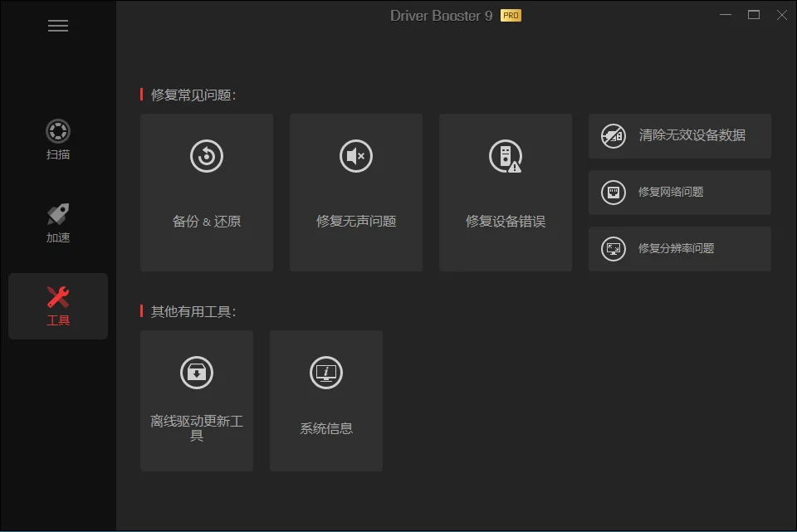The image size is (797, 532).
Task: Open the Clean Invalid Device Data (清除无效设备数据) icon
Action: point(614,136)
